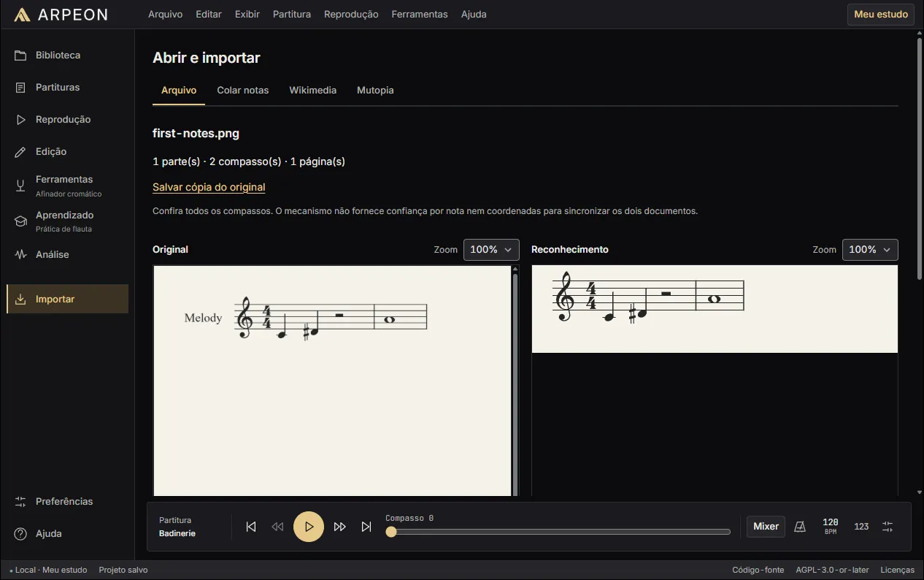Open the AGPL-3.0-or-later license link
This screenshot has width=924, height=580.
click(x=833, y=571)
